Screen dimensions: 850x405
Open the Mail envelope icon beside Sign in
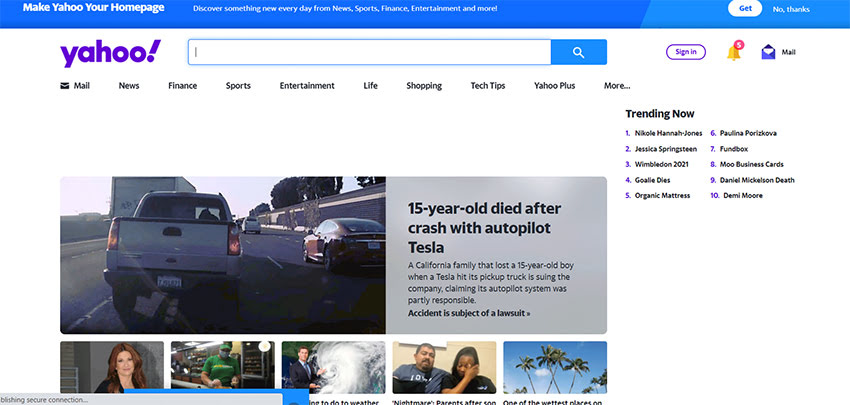pos(768,52)
